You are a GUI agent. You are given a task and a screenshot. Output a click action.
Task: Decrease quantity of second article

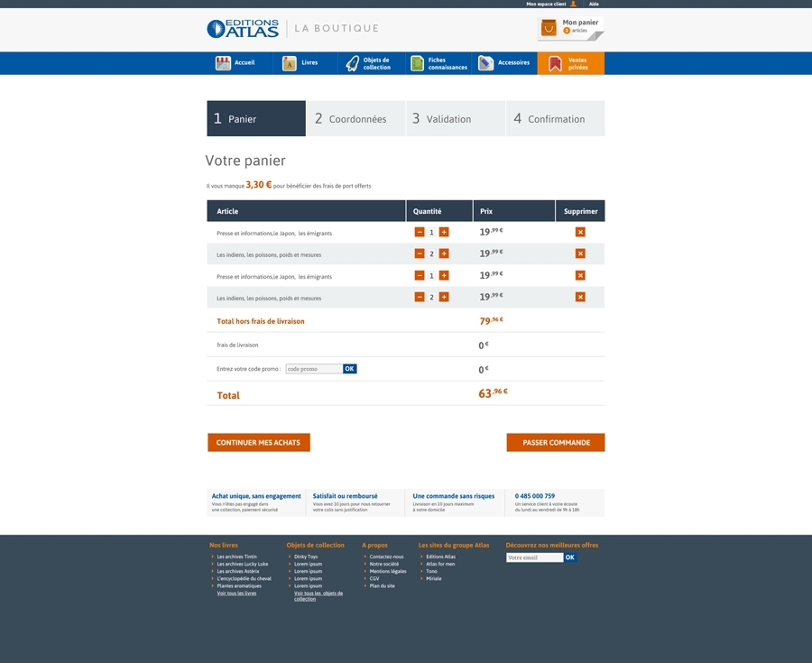(420, 253)
